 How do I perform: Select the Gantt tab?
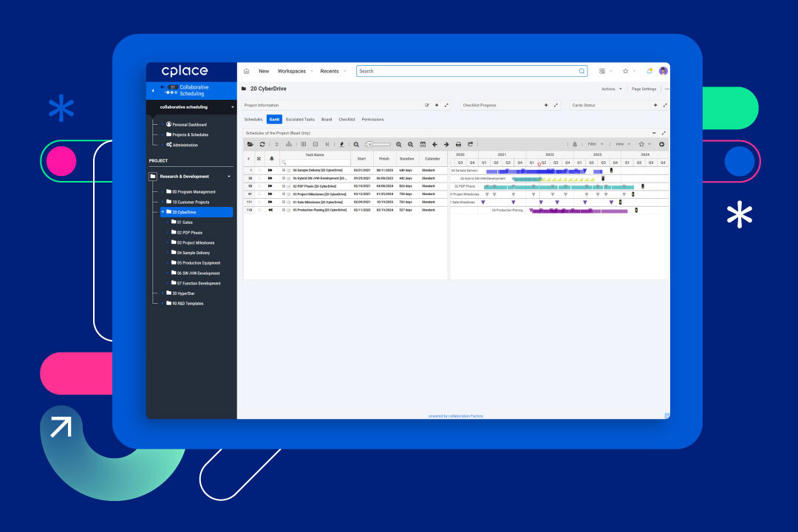click(x=274, y=120)
